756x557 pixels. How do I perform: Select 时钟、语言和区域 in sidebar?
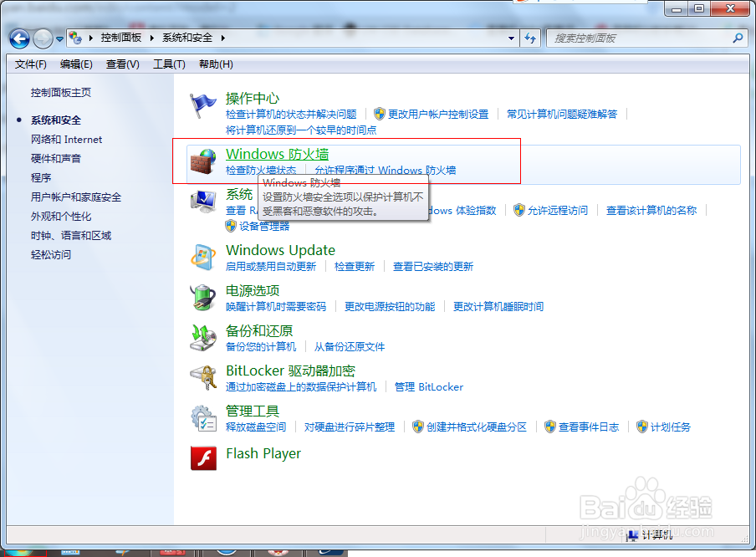[71, 235]
